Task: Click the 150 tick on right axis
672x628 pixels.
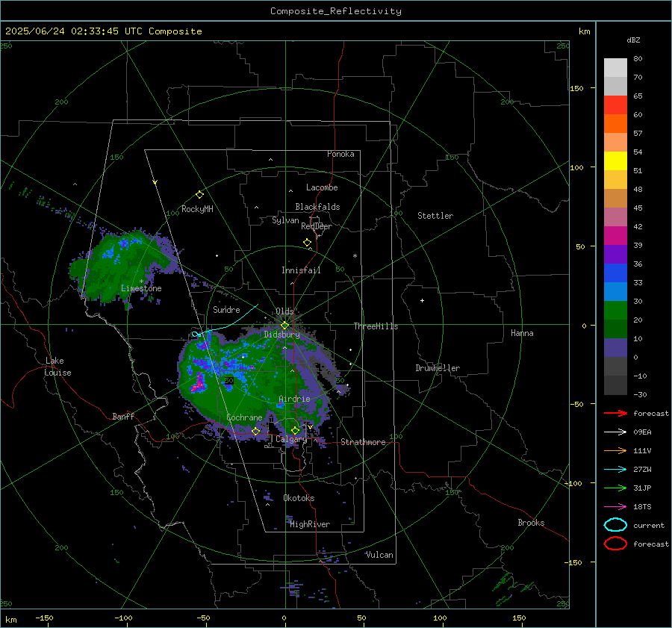Action: (x=576, y=88)
